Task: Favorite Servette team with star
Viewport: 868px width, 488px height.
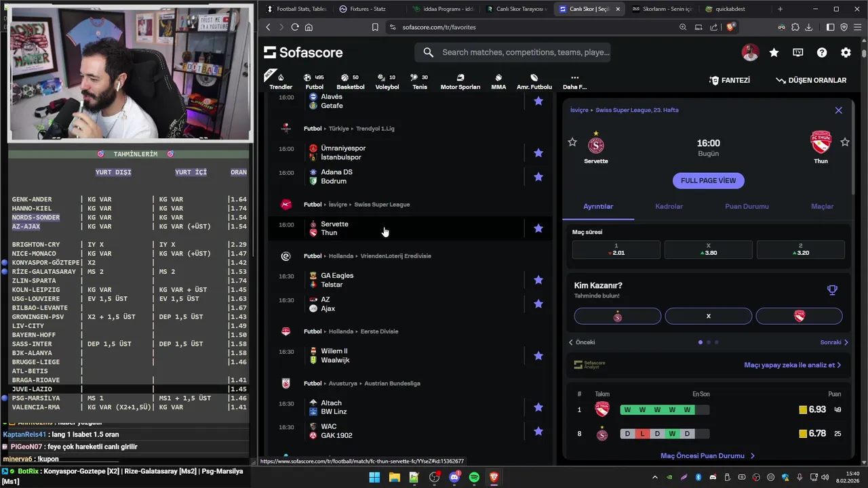Action: point(572,142)
